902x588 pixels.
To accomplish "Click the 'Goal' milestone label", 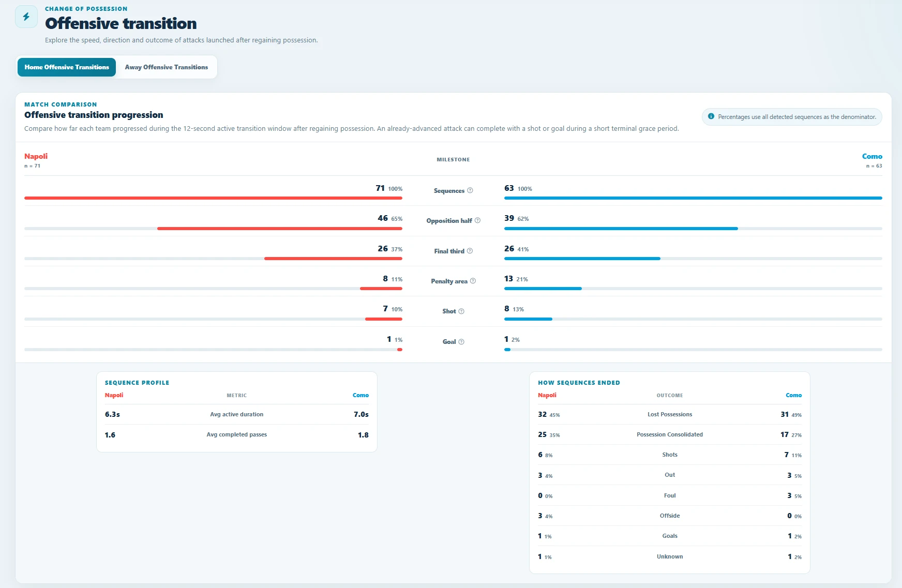I will pyautogui.click(x=449, y=342).
